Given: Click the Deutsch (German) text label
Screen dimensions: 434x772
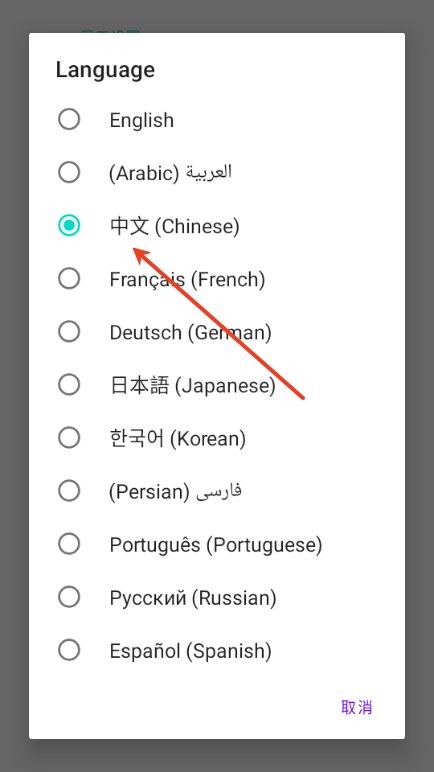Looking at the screenshot, I should point(190,332).
